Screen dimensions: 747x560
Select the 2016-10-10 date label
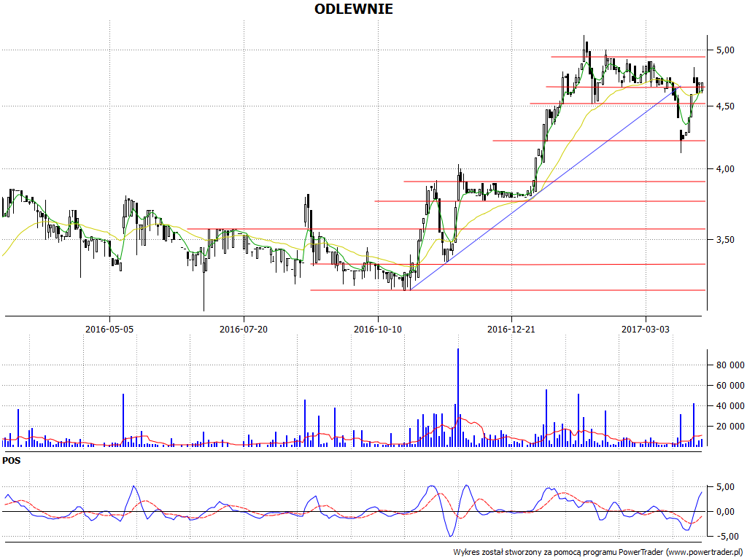tap(378, 329)
